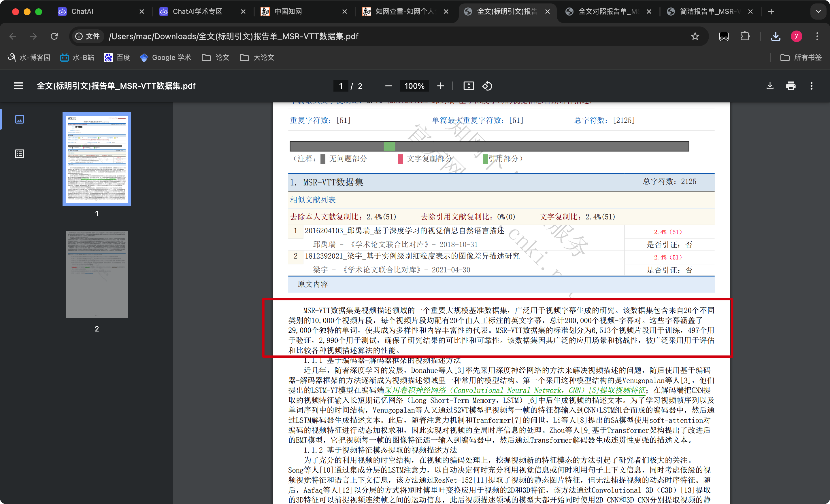This screenshot has height=504, width=830.
Task: Click the 总字符数: [2125] text
Action: [604, 120]
